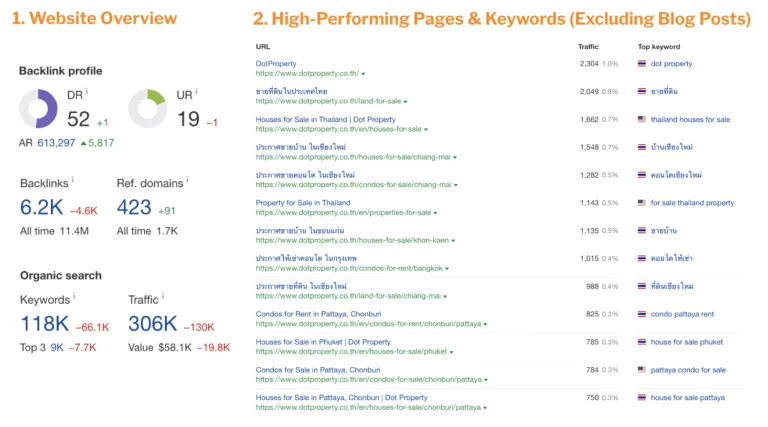Click the /en/houses-for-sale/phuket URL

(351, 352)
